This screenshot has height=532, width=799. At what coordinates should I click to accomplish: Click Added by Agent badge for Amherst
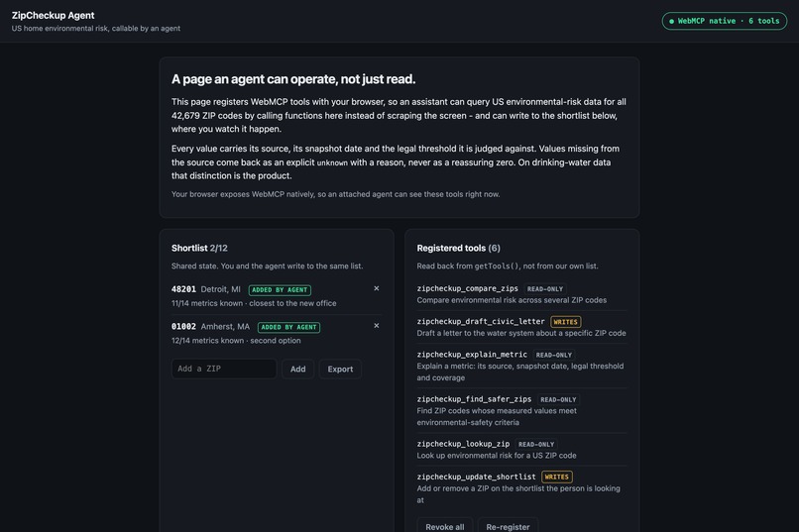click(x=288, y=327)
